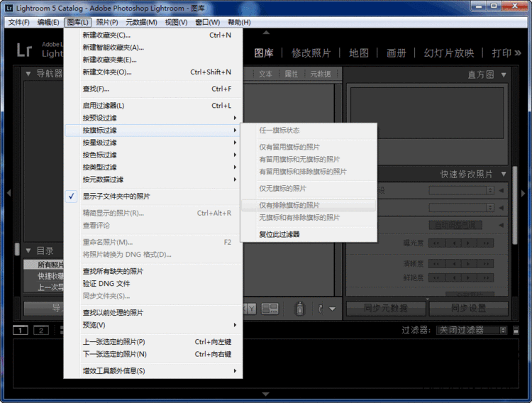Click the second window 2 display button
The width and height of the screenshot is (532, 403).
[x=41, y=330]
